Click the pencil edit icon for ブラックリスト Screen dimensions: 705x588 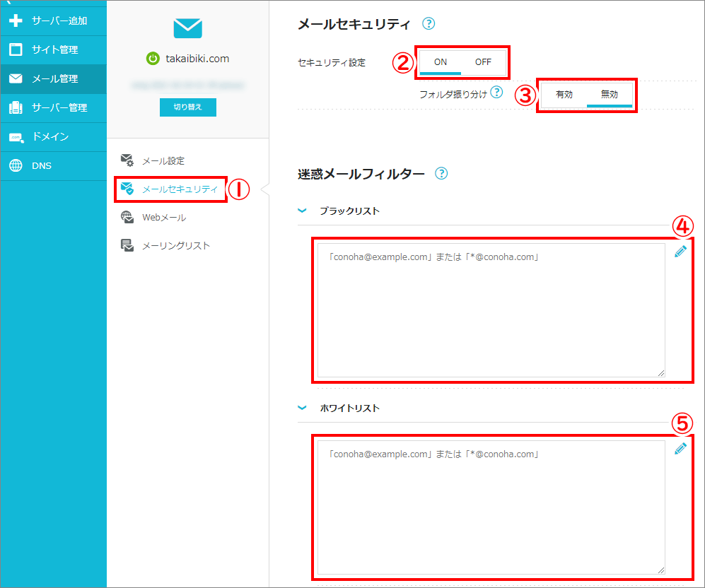click(680, 252)
